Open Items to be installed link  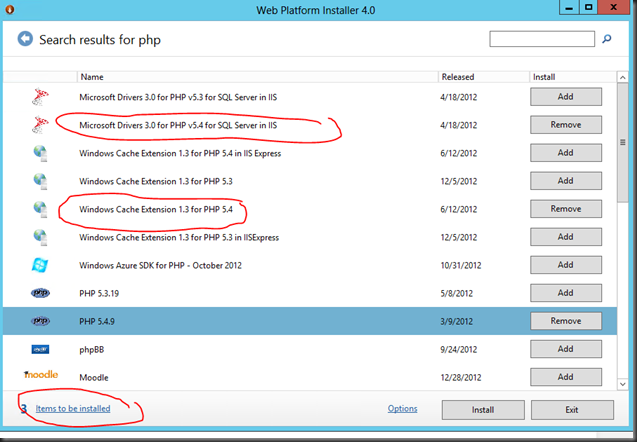(x=73, y=409)
